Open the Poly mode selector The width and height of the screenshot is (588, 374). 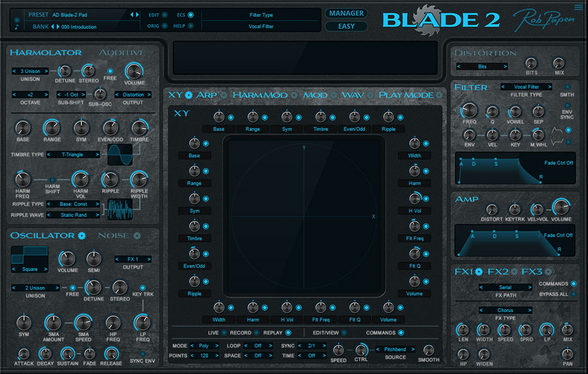[x=204, y=345]
